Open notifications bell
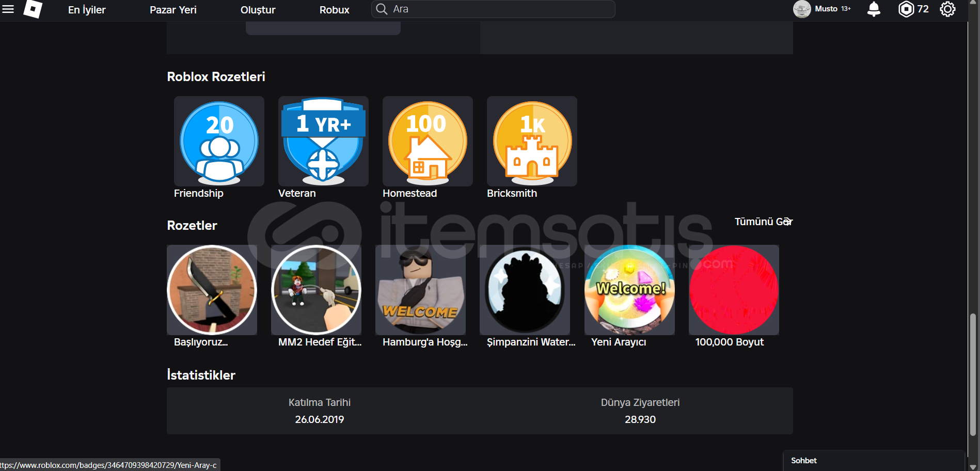Image resolution: width=980 pixels, height=471 pixels. [x=874, y=9]
